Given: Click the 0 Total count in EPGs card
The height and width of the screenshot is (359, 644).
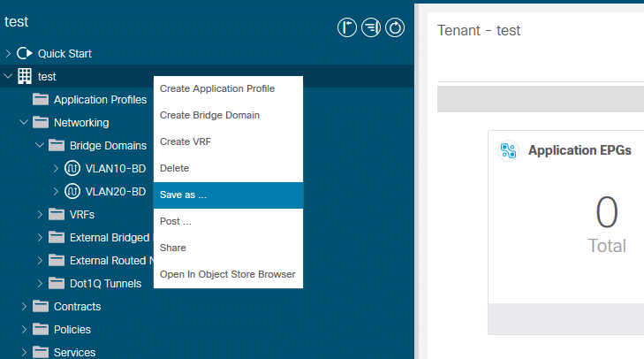Looking at the screenshot, I should click(x=607, y=225).
